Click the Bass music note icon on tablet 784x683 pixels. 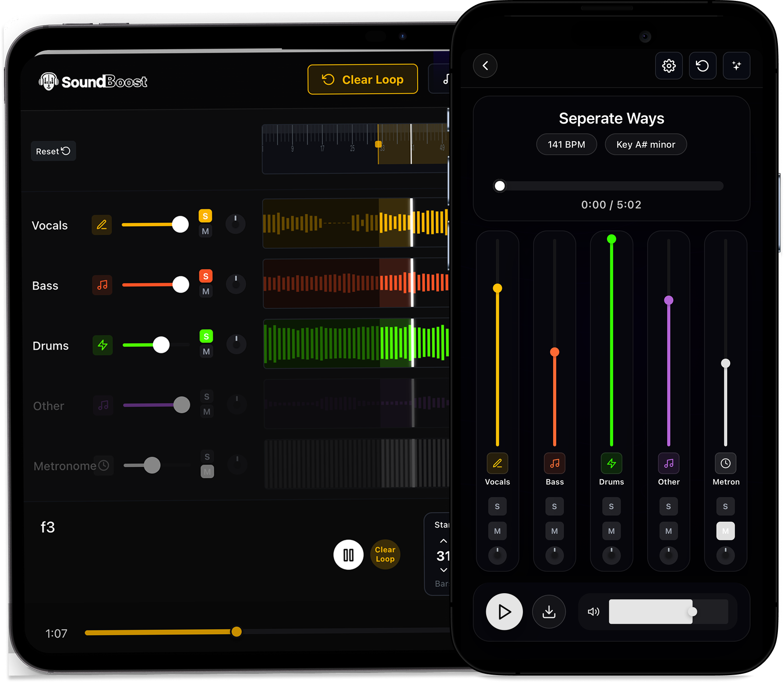[x=102, y=285]
